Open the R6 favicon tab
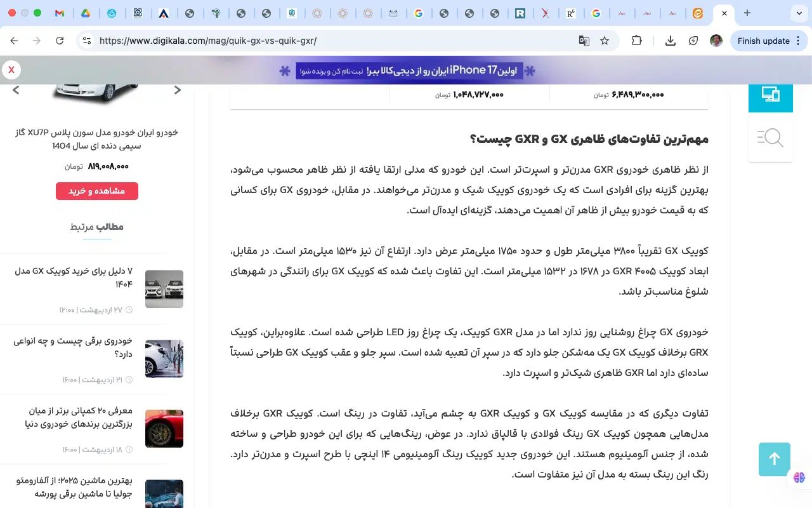The height and width of the screenshot is (508, 812). coord(571,13)
